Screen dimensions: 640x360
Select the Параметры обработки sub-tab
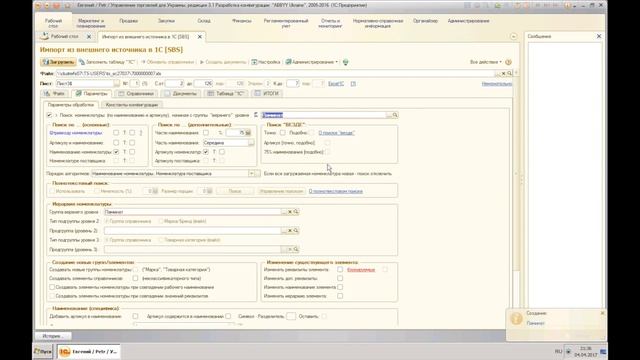[71, 105]
